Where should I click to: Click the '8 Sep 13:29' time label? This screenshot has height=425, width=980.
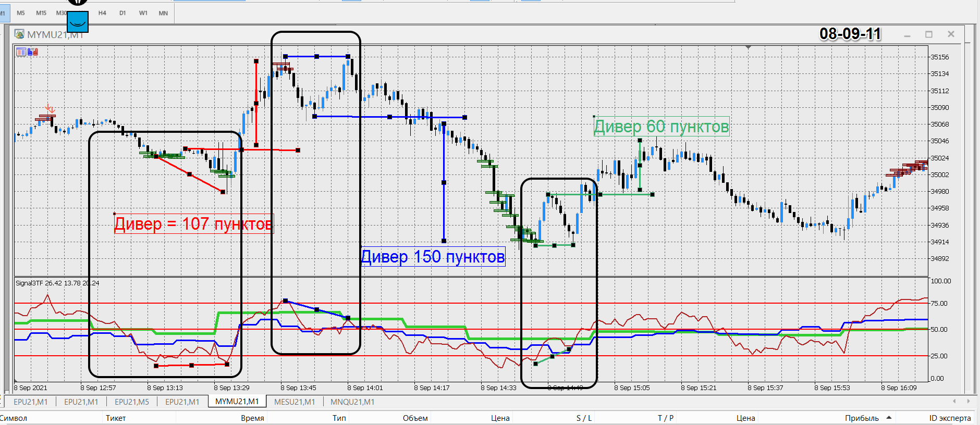coord(231,387)
